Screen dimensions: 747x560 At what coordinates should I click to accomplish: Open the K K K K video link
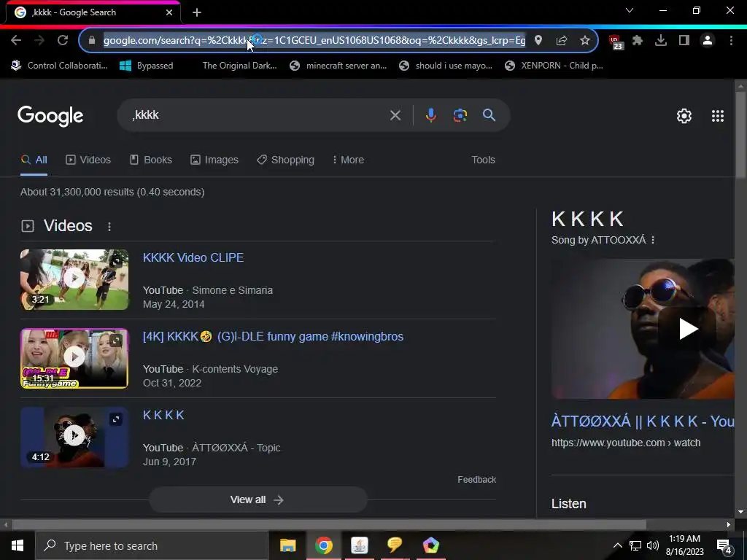coord(163,415)
